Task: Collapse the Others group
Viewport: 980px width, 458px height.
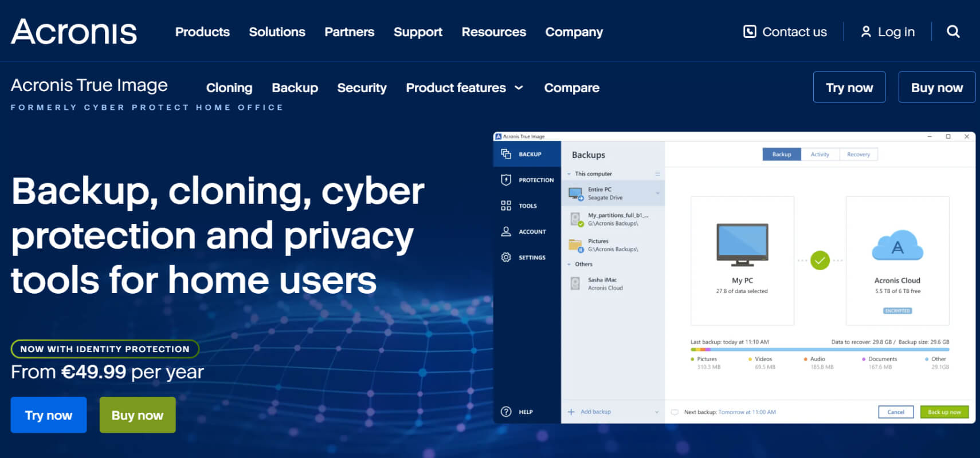Action: 569,264
